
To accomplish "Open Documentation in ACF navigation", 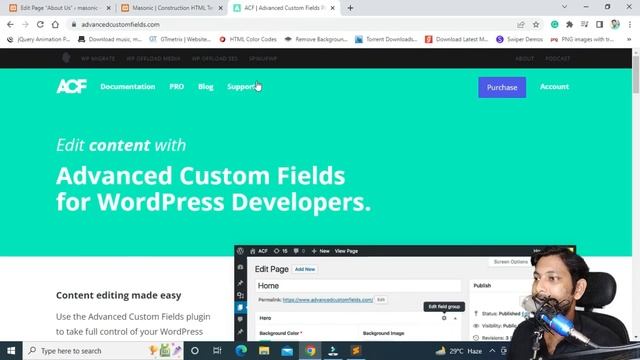I will coord(128,87).
